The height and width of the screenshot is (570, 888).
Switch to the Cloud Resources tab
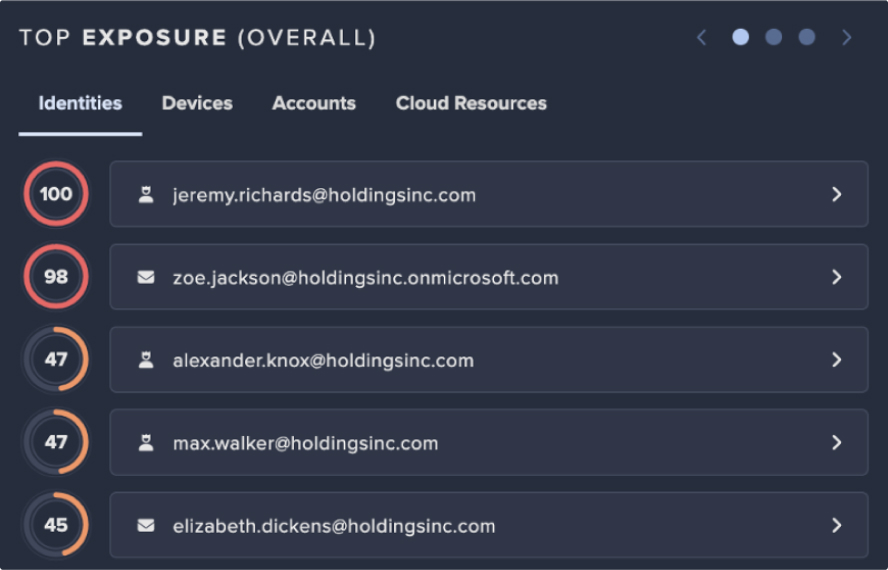coord(471,103)
